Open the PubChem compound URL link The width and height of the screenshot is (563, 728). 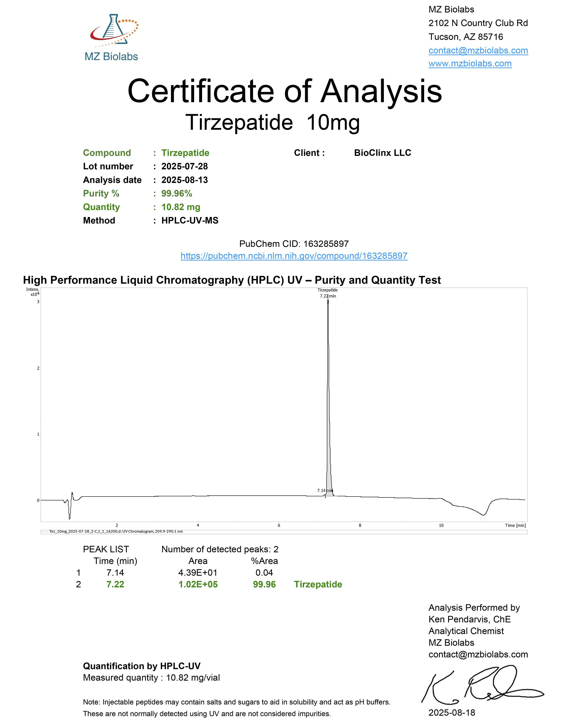click(x=294, y=256)
